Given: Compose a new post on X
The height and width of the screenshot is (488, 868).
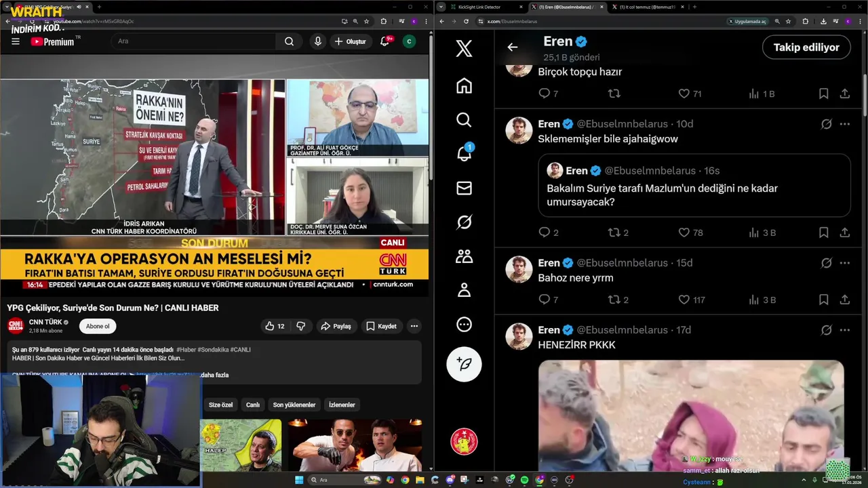Looking at the screenshot, I should [x=464, y=364].
